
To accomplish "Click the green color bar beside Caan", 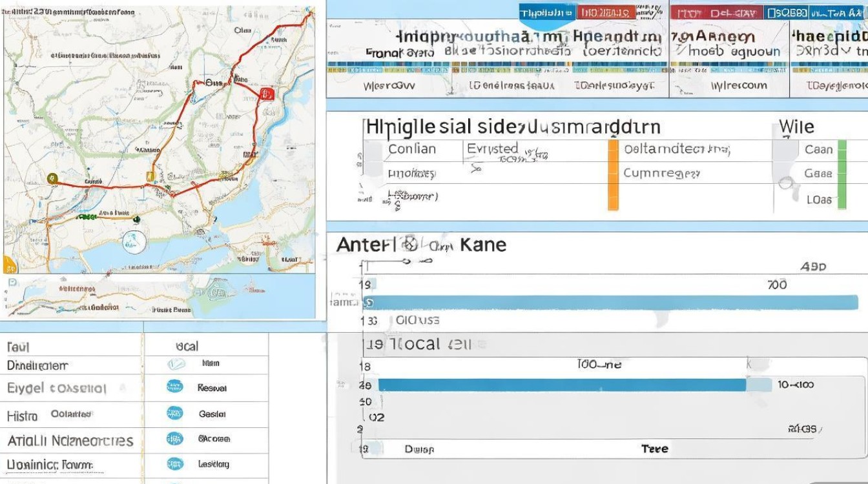I will tap(842, 174).
